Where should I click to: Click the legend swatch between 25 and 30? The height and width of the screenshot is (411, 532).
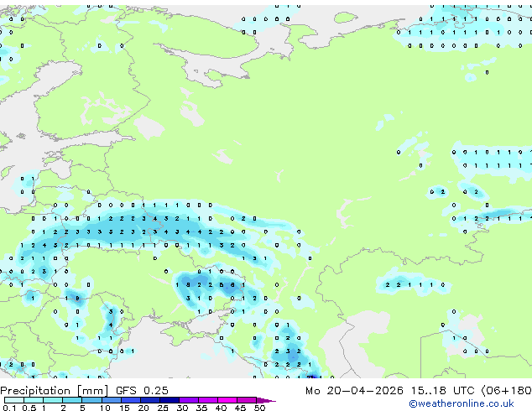[169, 400]
